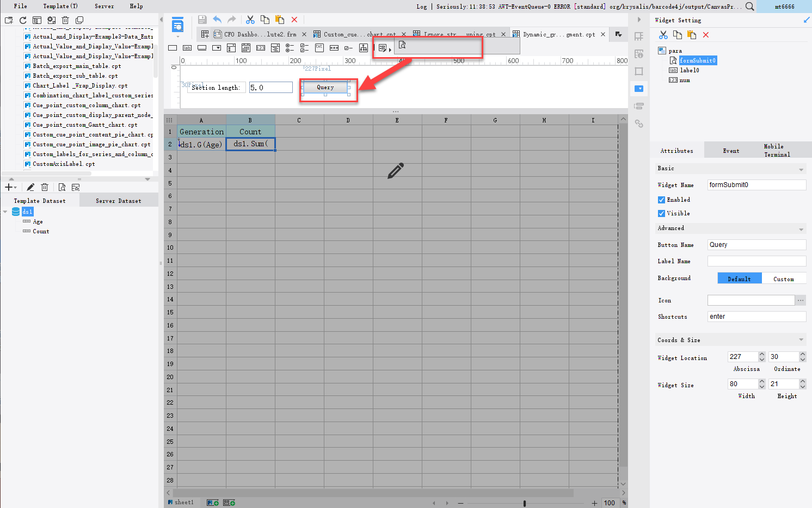The height and width of the screenshot is (508, 812).
Task: Select the Date widget tool from toolbar
Action: [246, 47]
